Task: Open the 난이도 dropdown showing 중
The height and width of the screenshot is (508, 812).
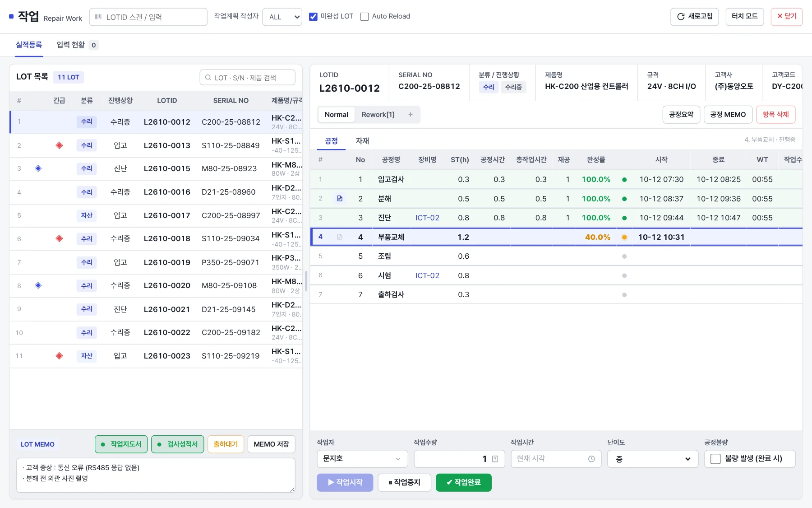Action: click(x=653, y=459)
